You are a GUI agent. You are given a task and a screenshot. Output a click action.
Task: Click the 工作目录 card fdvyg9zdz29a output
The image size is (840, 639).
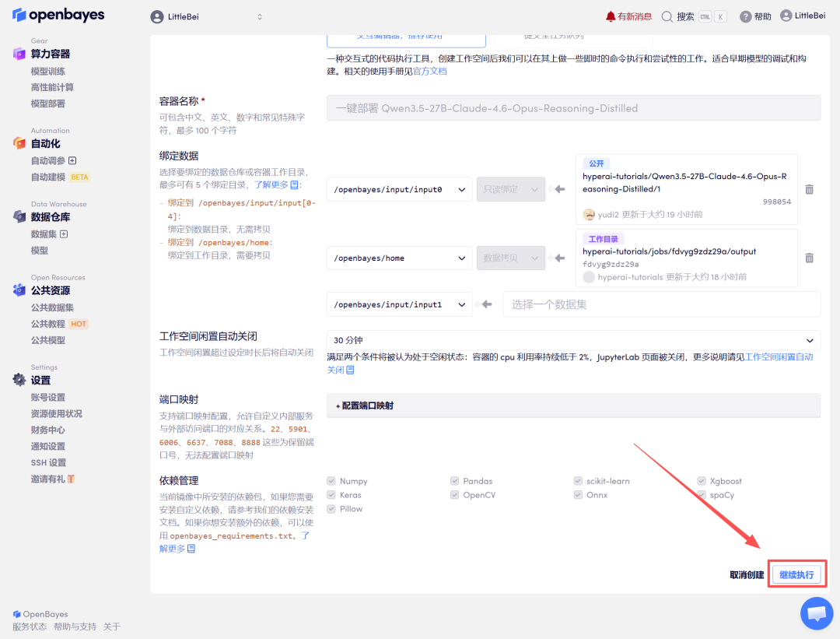(687, 258)
